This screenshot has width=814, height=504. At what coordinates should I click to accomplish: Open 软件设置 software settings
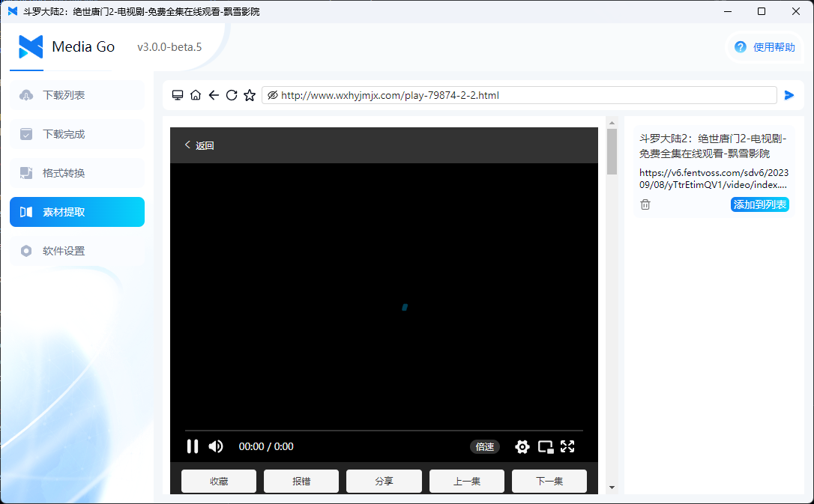tap(77, 251)
